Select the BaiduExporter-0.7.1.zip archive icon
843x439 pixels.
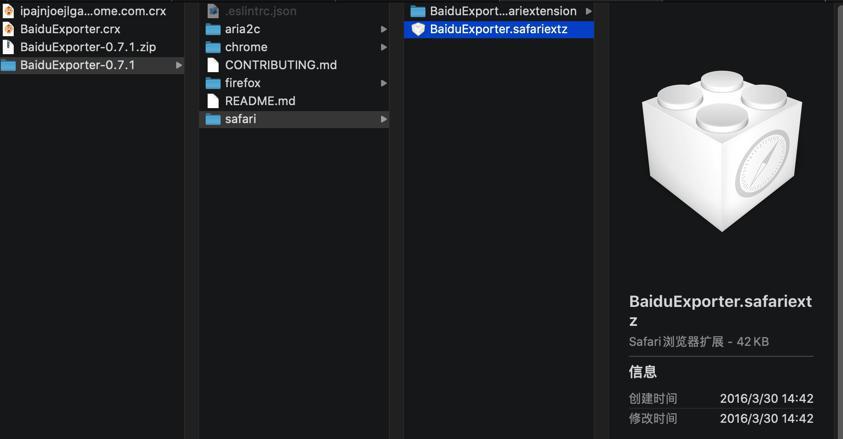coord(9,47)
